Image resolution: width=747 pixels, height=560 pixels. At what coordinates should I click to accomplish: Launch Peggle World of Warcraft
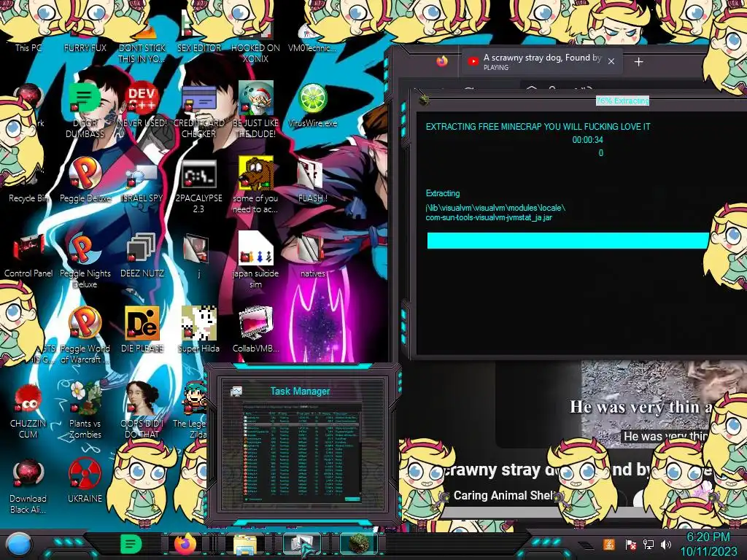point(85,335)
